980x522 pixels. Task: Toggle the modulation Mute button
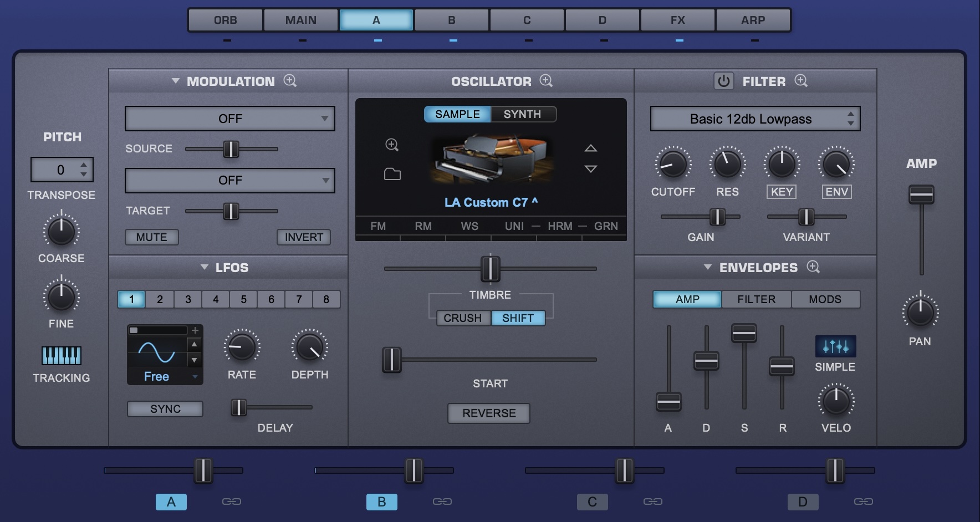coord(152,237)
